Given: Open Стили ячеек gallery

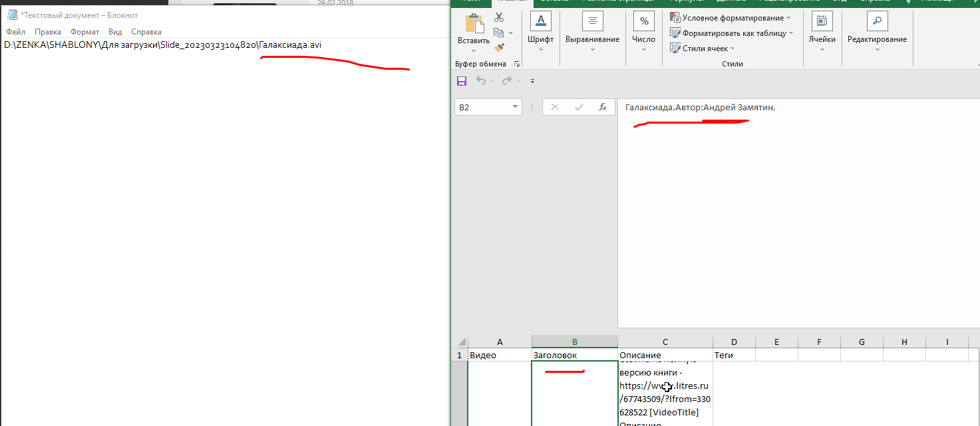Looking at the screenshot, I should (703, 48).
